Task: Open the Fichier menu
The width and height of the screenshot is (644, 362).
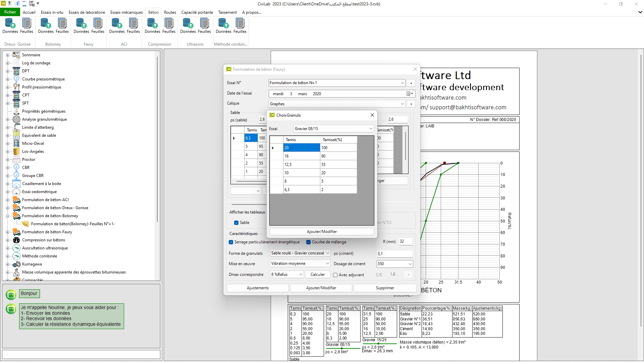Action: pos(10,12)
